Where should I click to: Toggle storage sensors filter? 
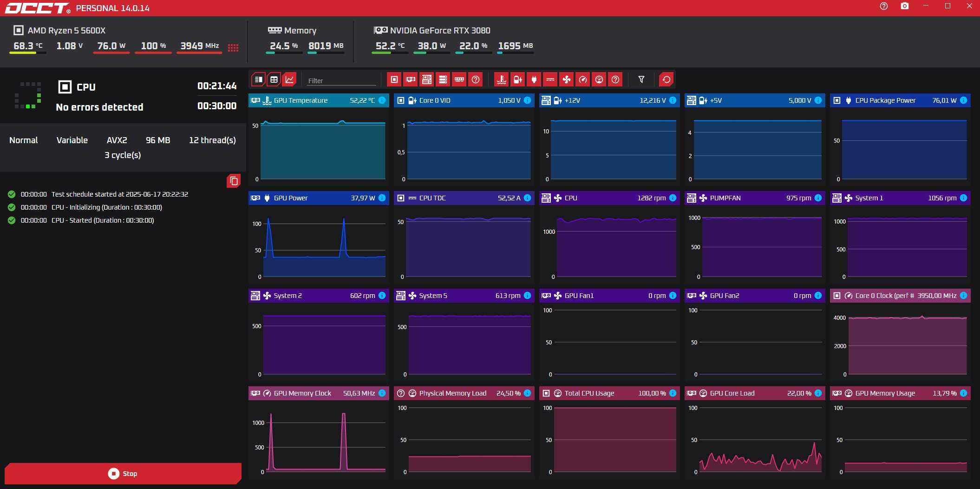click(x=443, y=79)
